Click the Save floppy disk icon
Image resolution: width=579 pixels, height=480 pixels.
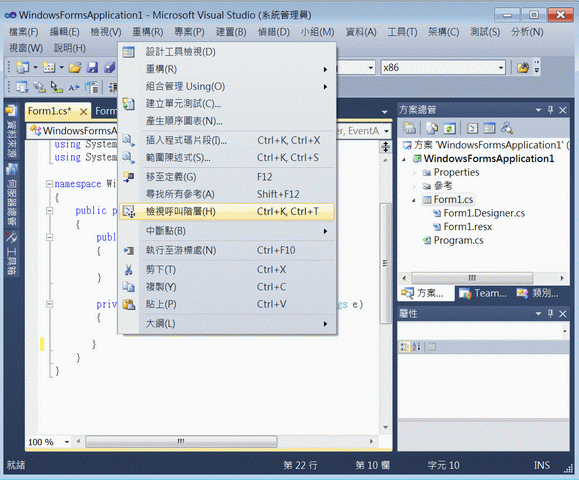click(x=92, y=68)
